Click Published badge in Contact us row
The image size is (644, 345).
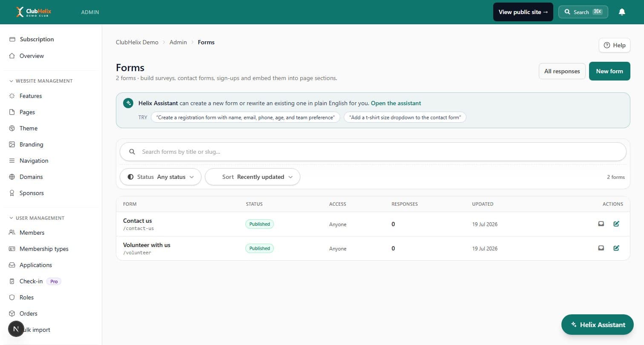click(x=259, y=224)
